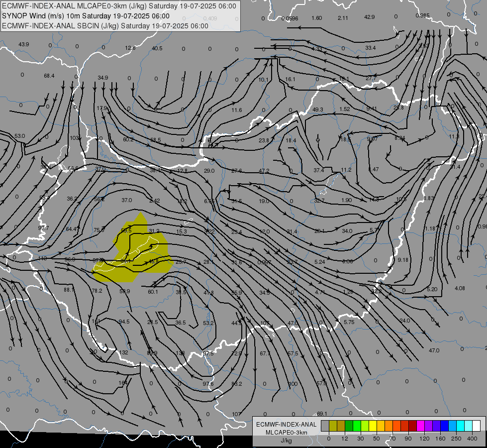
Task: Pick the pure yellow legend swatch
Action: [x=373, y=426]
